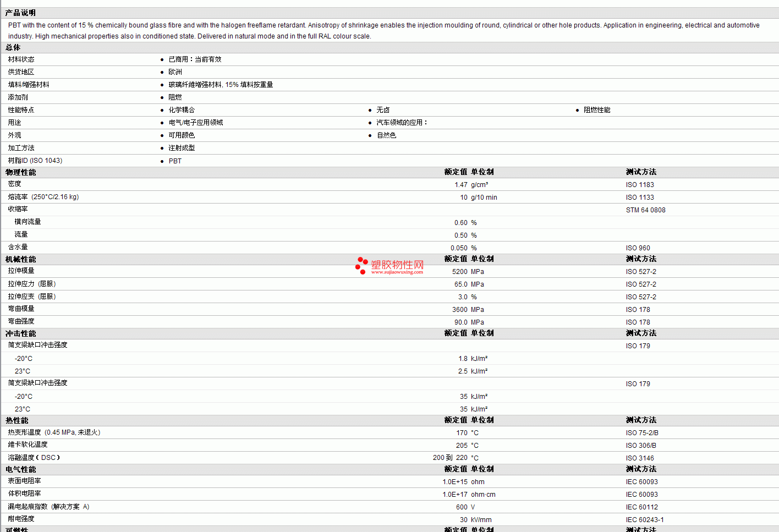The image size is (779, 532).
Task: Select the STM 64 0808 test method
Action: 646,210
